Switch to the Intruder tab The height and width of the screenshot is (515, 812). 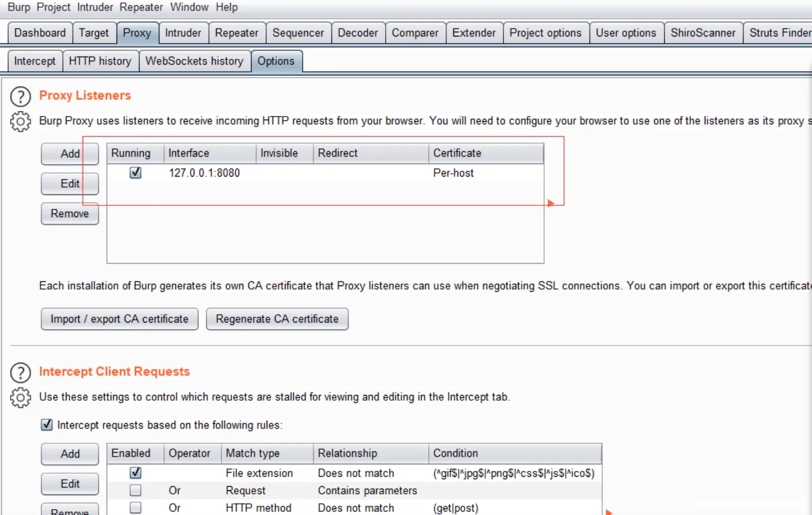click(x=183, y=33)
